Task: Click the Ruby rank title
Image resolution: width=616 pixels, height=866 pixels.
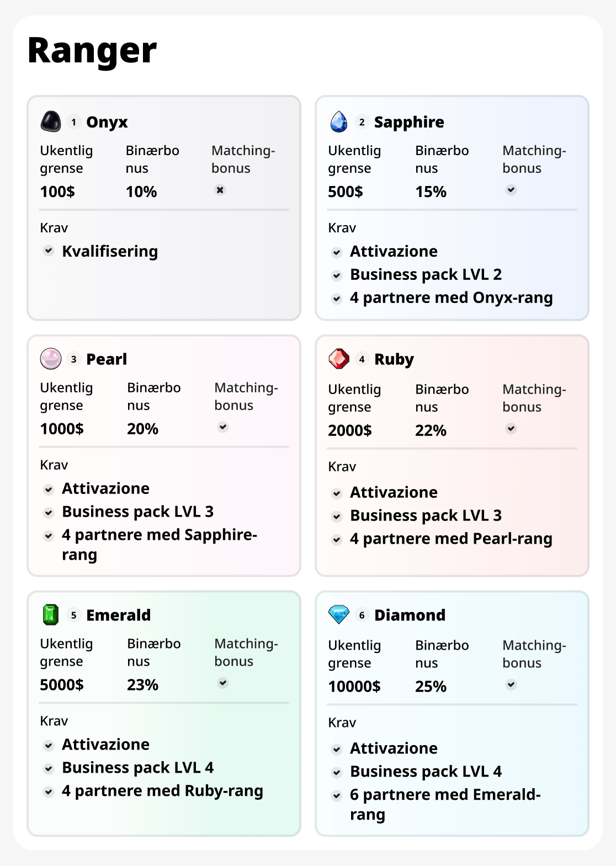Action: coord(394,359)
